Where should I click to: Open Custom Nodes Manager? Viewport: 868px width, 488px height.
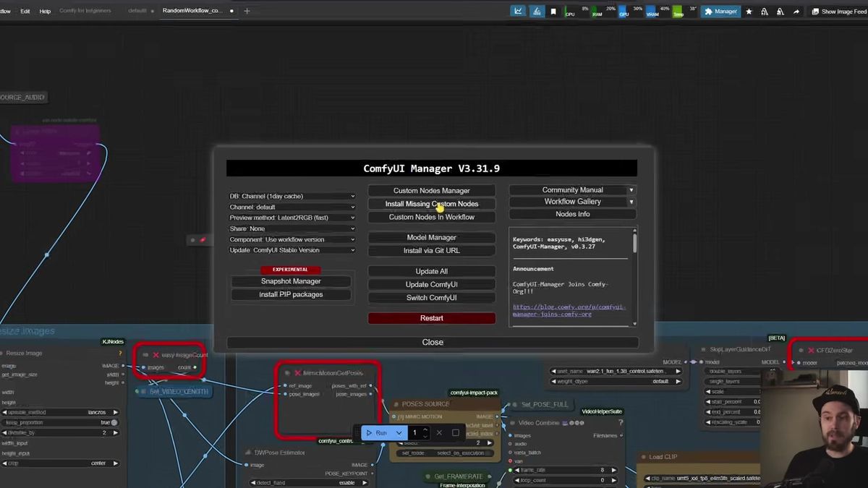(432, 191)
